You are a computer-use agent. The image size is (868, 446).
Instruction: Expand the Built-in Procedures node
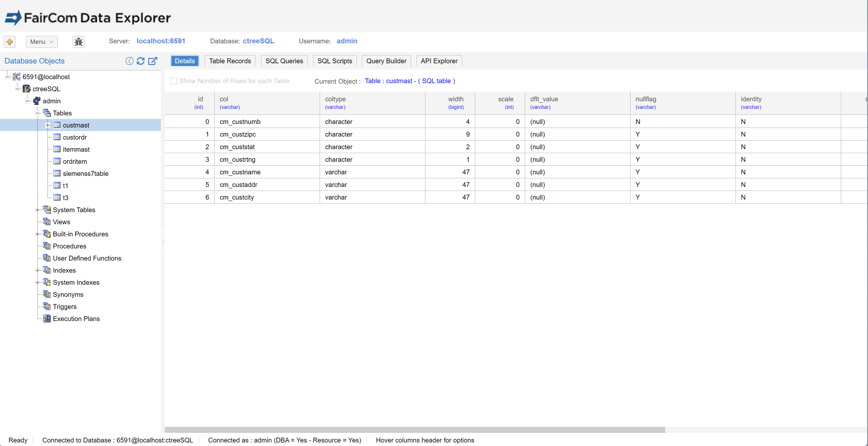point(38,234)
